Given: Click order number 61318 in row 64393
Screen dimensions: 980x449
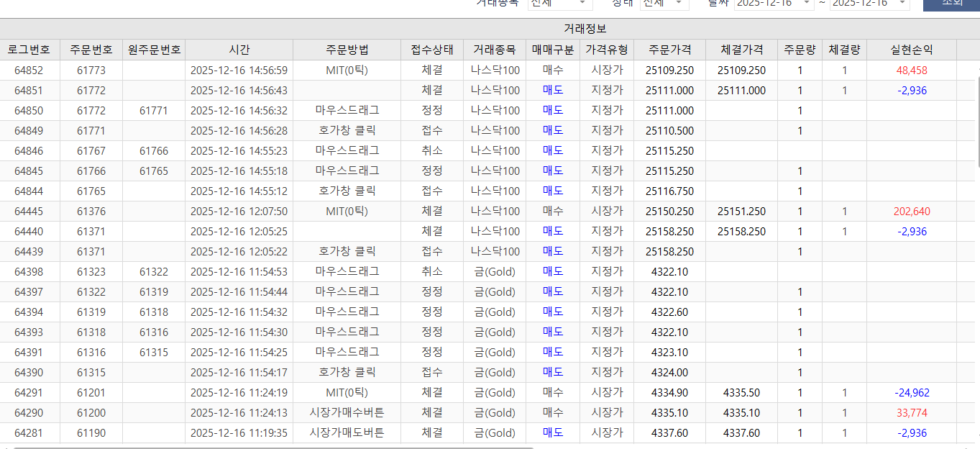Looking at the screenshot, I should 91,332.
